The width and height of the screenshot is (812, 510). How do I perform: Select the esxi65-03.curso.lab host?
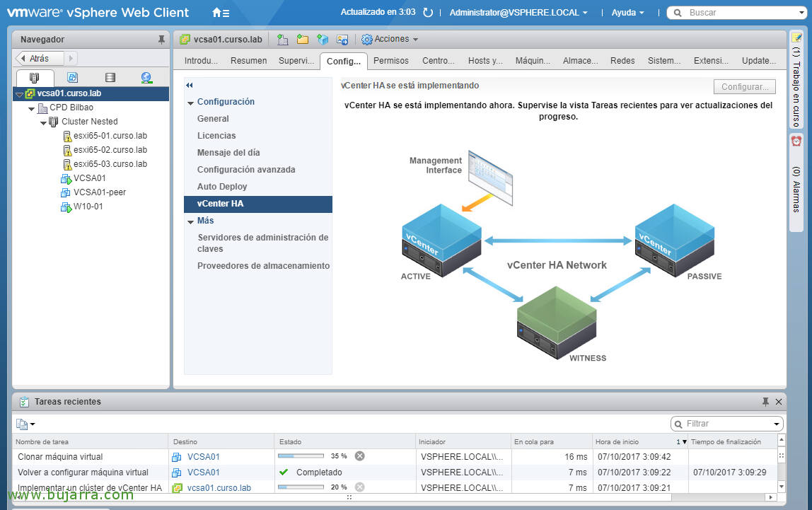click(x=110, y=163)
